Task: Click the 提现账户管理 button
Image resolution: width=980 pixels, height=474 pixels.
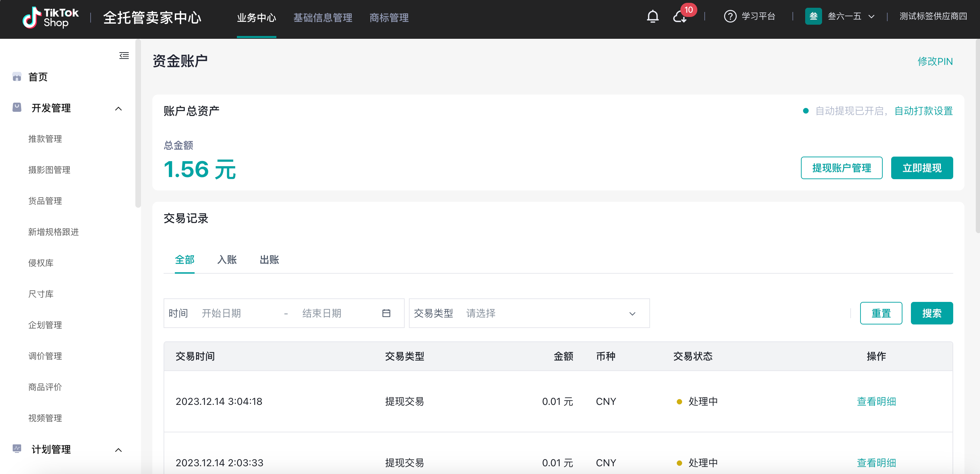Action: pyautogui.click(x=841, y=168)
